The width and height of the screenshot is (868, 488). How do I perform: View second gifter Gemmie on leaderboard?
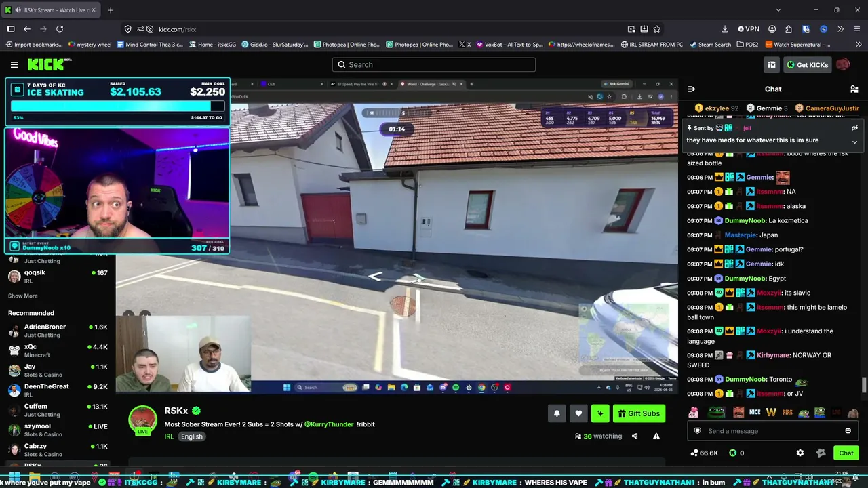(767, 108)
